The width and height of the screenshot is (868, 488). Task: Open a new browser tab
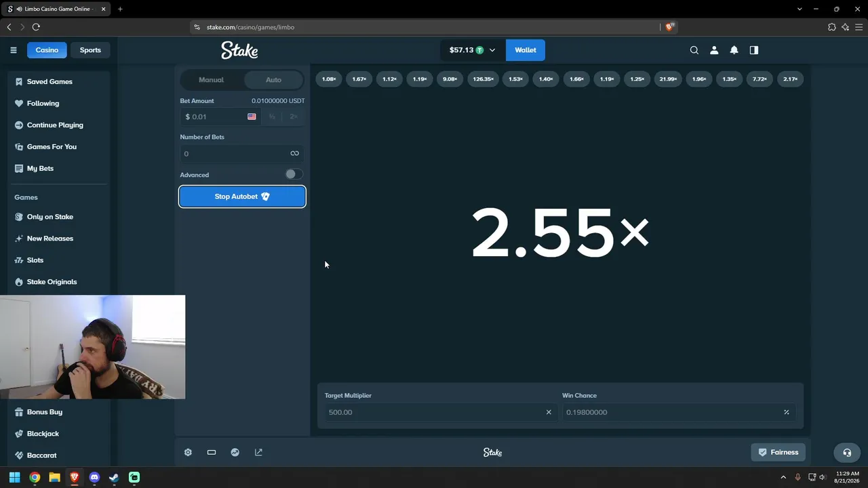pos(120,9)
